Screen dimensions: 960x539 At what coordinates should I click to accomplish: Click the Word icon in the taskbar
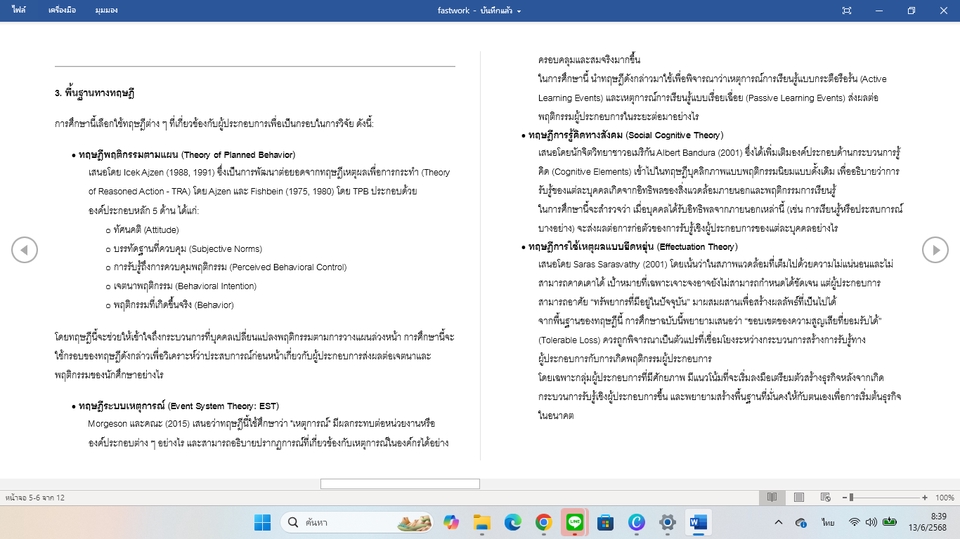(698, 522)
